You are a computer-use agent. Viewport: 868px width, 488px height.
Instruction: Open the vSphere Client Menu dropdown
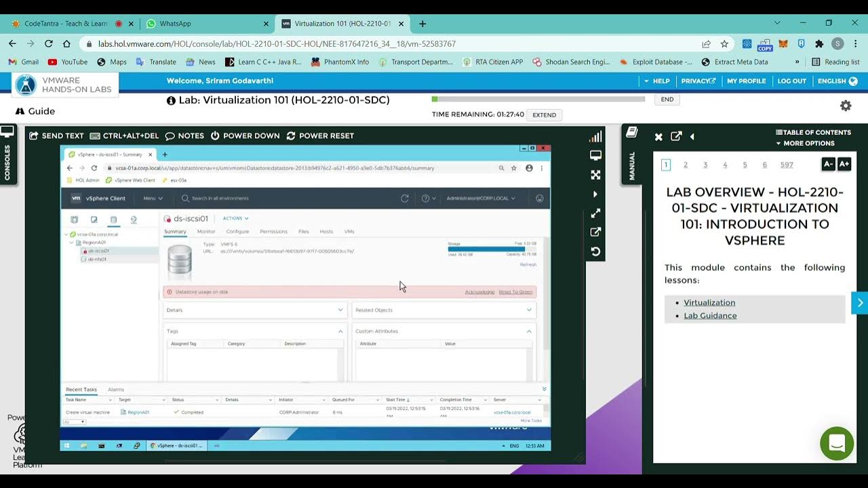tap(153, 199)
